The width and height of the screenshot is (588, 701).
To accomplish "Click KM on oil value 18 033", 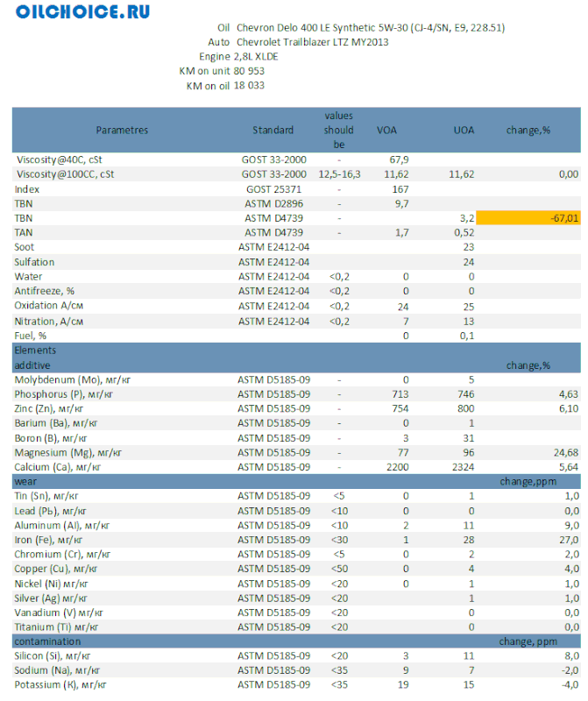I will pyautogui.click(x=249, y=85).
